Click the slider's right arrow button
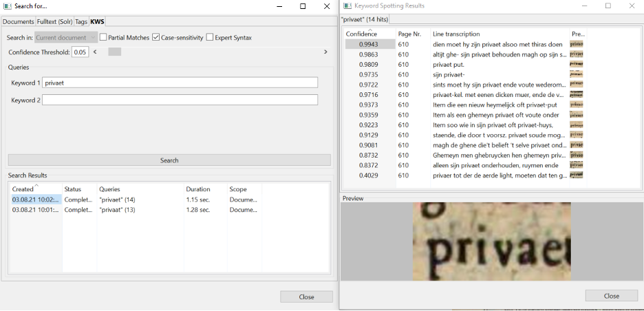 (325, 52)
